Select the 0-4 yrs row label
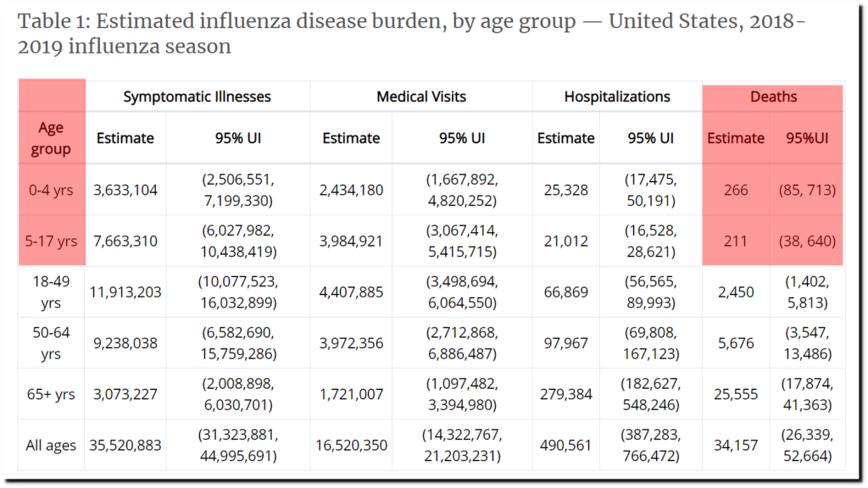 click(x=51, y=190)
